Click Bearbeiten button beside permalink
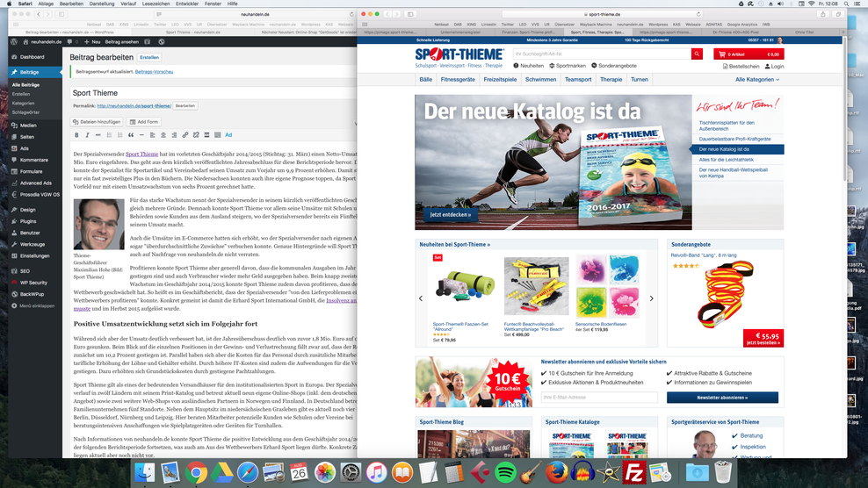Viewport: 868px width, 488px height. 184,105
